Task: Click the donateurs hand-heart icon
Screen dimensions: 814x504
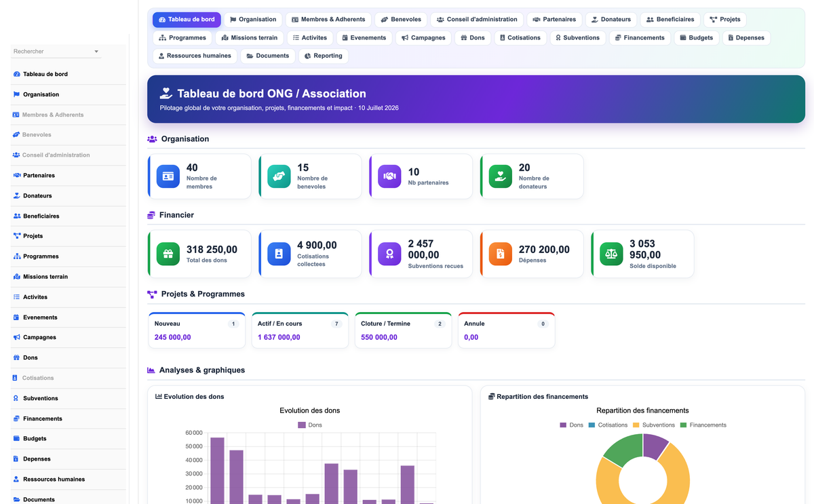Action: [x=501, y=176]
